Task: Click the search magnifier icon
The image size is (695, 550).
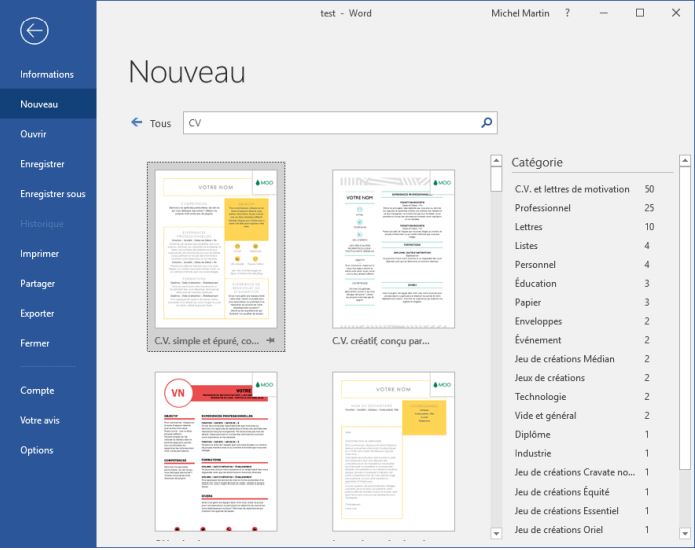Action: pos(486,123)
